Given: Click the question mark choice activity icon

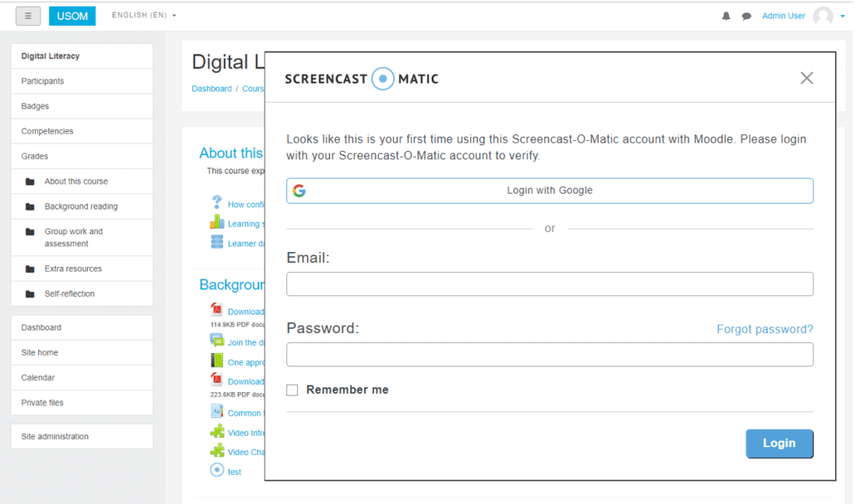Looking at the screenshot, I should click(216, 202).
